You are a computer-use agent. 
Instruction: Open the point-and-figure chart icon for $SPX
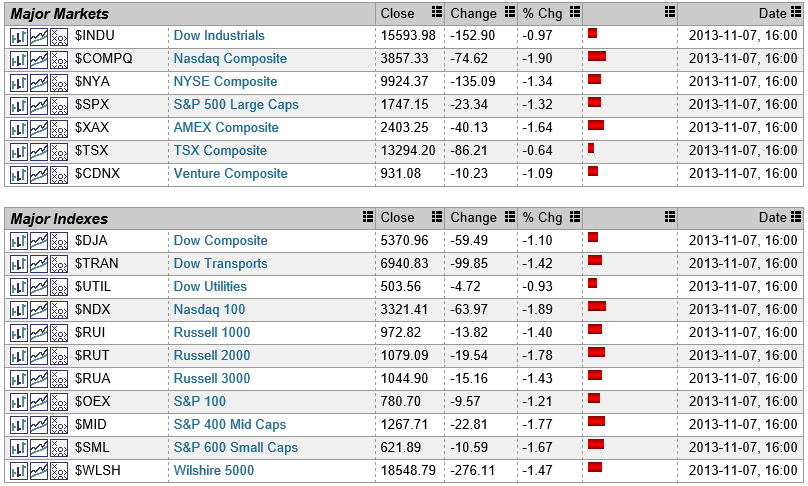coord(59,105)
